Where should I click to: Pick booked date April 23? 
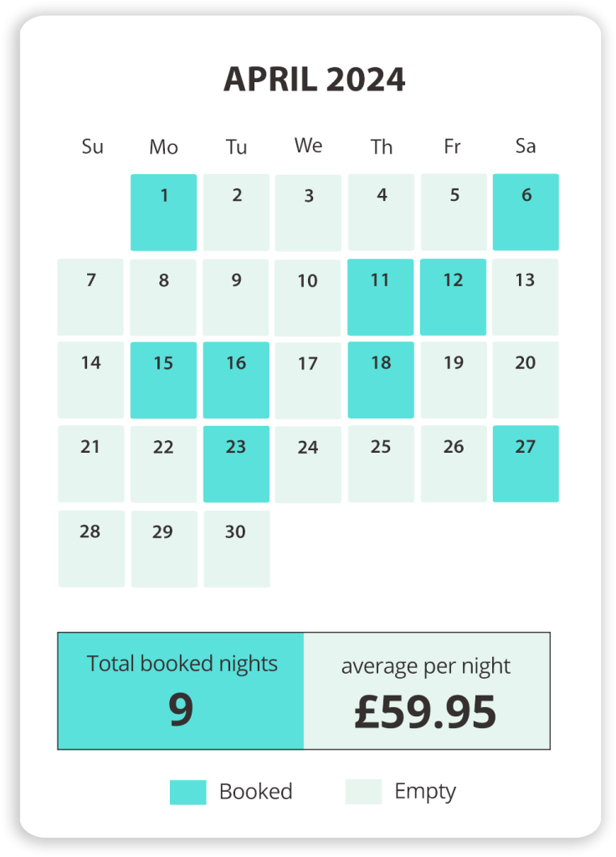236,464
